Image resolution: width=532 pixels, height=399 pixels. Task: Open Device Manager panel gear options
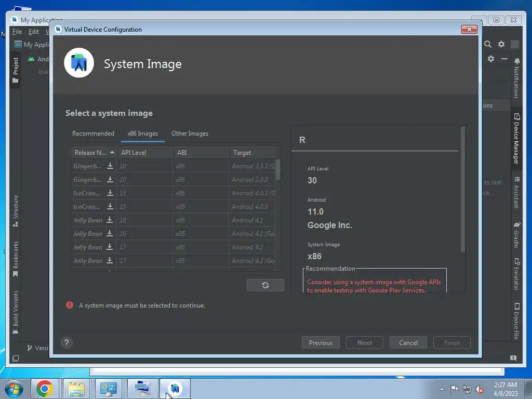coord(491,59)
